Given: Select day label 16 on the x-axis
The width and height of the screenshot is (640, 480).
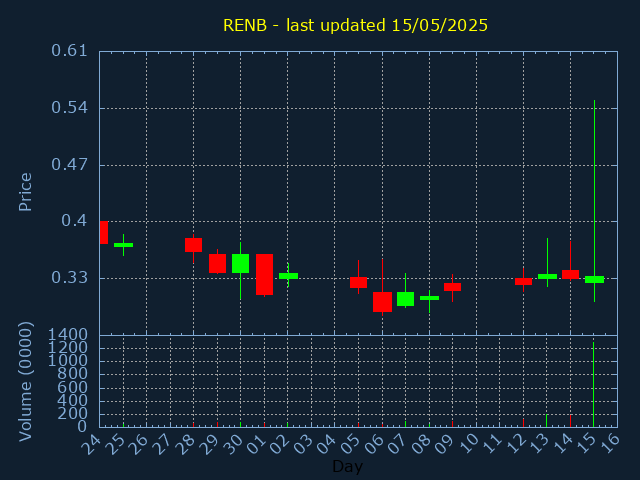Looking at the screenshot, I should click(x=609, y=444).
